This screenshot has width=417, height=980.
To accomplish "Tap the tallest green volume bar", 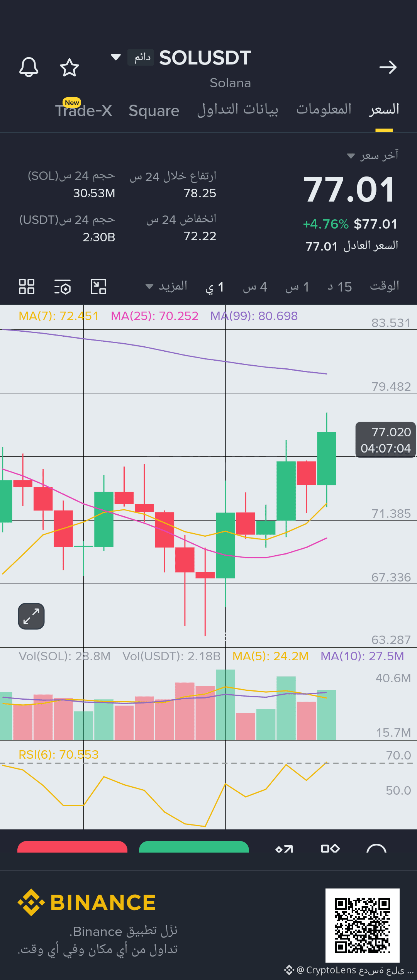I will [x=225, y=704].
